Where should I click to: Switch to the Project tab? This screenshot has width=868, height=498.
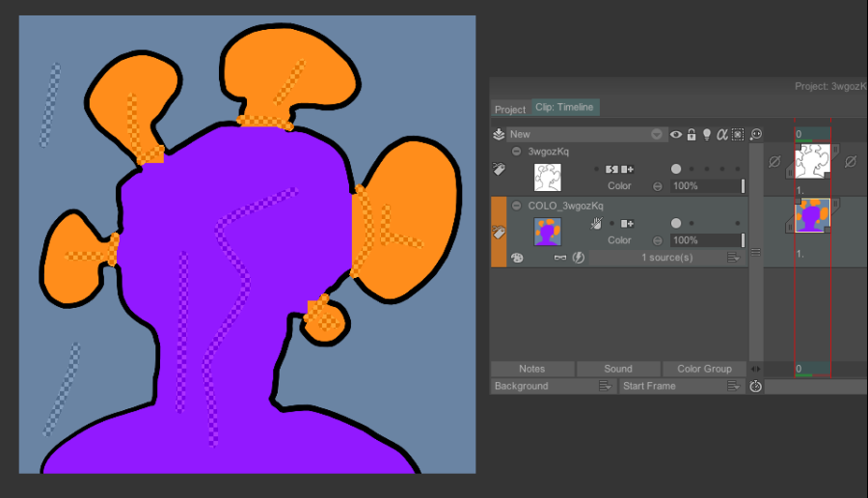(x=510, y=109)
